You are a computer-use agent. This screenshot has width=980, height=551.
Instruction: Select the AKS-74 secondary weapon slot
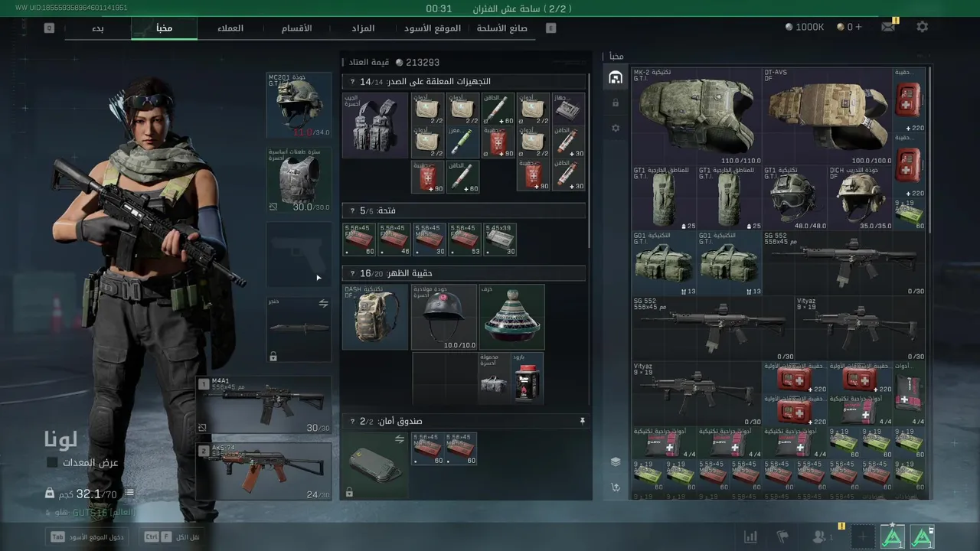click(264, 472)
